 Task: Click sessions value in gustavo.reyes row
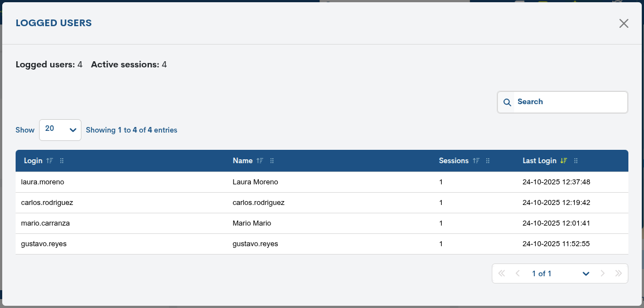440,243
